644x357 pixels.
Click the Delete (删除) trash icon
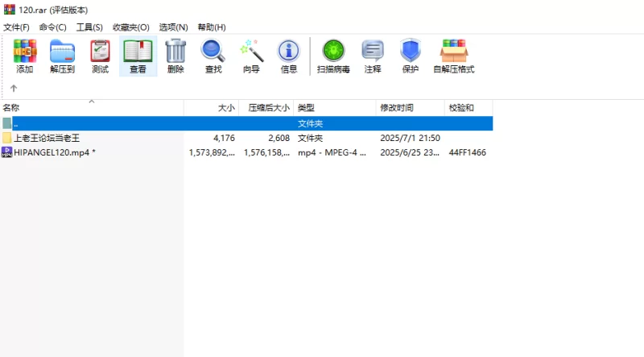(x=175, y=51)
